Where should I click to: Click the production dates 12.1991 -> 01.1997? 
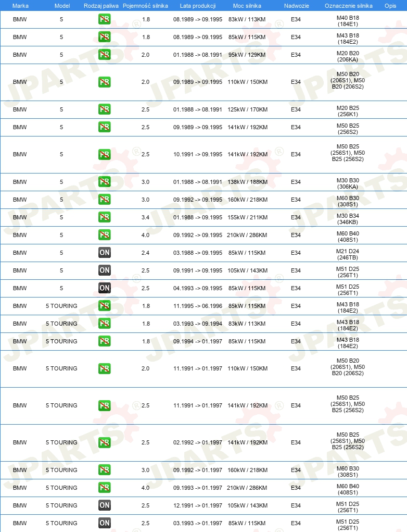pos(198,505)
